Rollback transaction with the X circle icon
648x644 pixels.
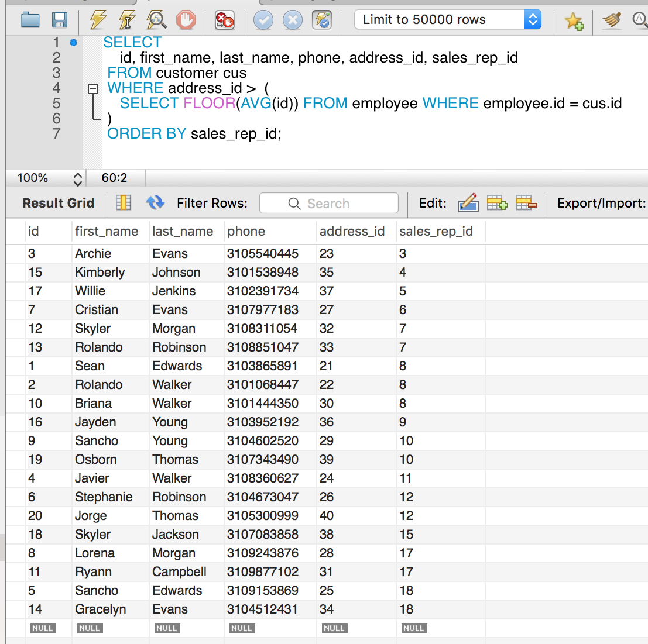click(293, 19)
